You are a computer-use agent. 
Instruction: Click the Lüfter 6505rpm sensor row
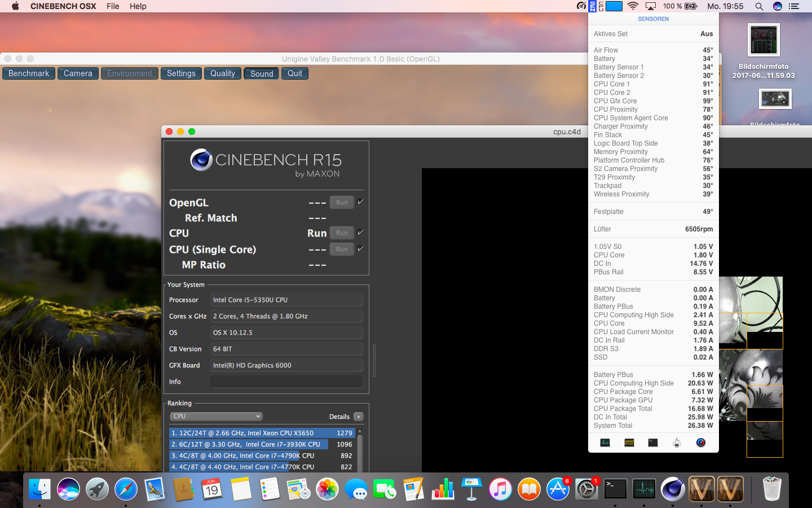pyautogui.click(x=653, y=229)
